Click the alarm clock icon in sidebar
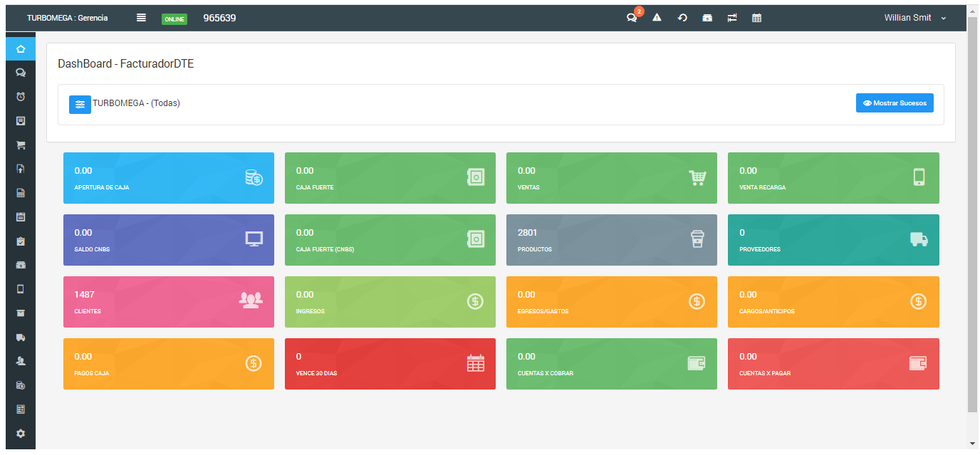The height and width of the screenshot is (455, 980). [x=21, y=97]
